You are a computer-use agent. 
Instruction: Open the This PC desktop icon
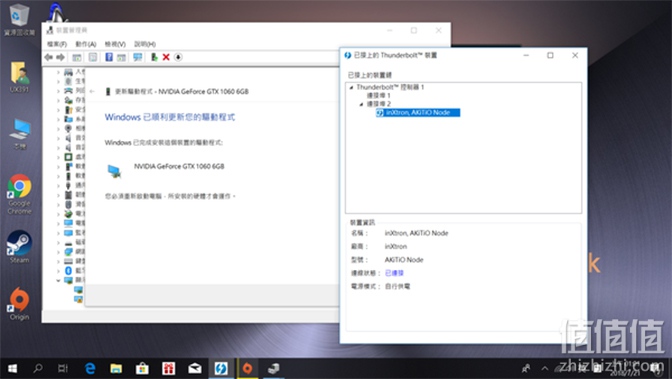point(19,134)
